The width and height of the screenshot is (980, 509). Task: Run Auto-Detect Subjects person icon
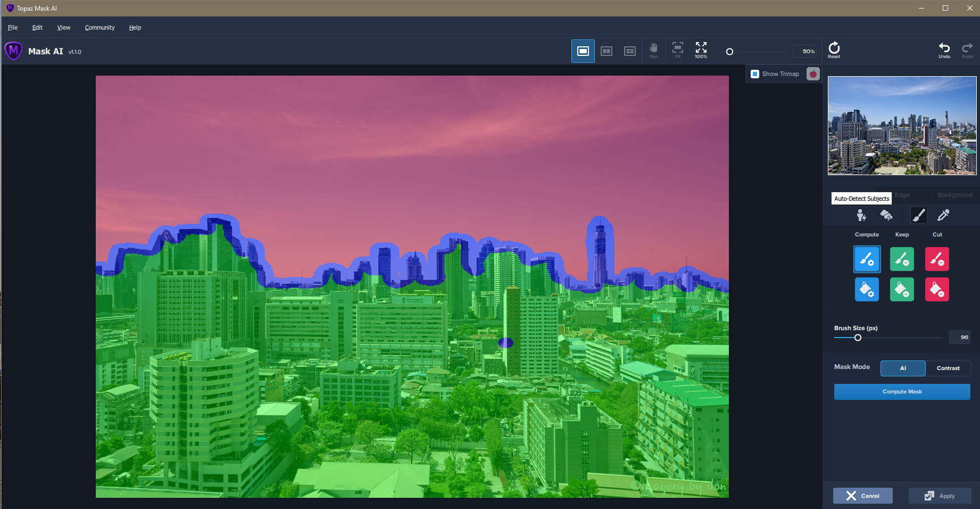[x=861, y=215]
